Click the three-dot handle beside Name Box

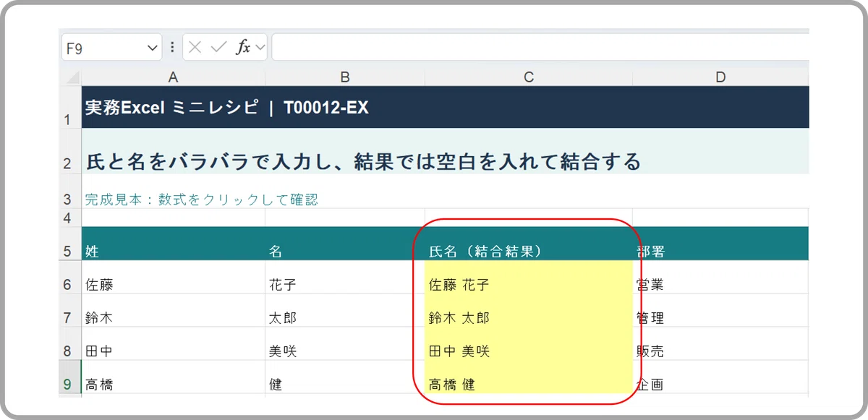(x=172, y=48)
